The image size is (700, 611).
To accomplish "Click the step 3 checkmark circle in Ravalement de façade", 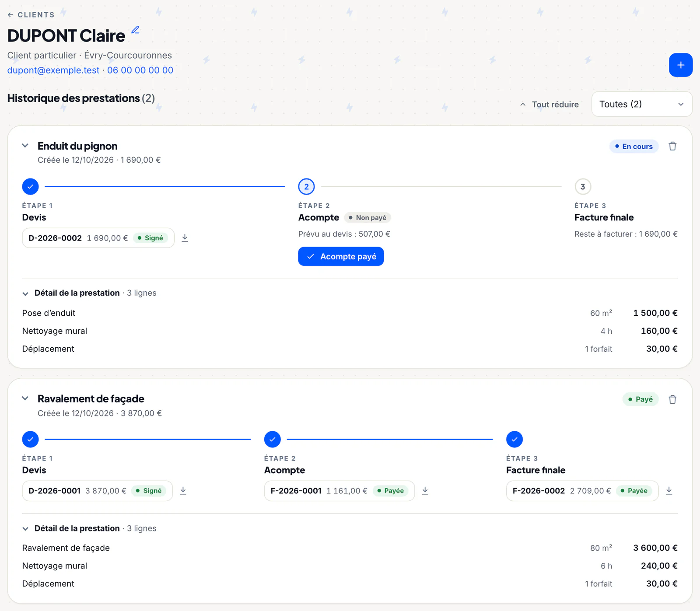I will click(x=514, y=439).
